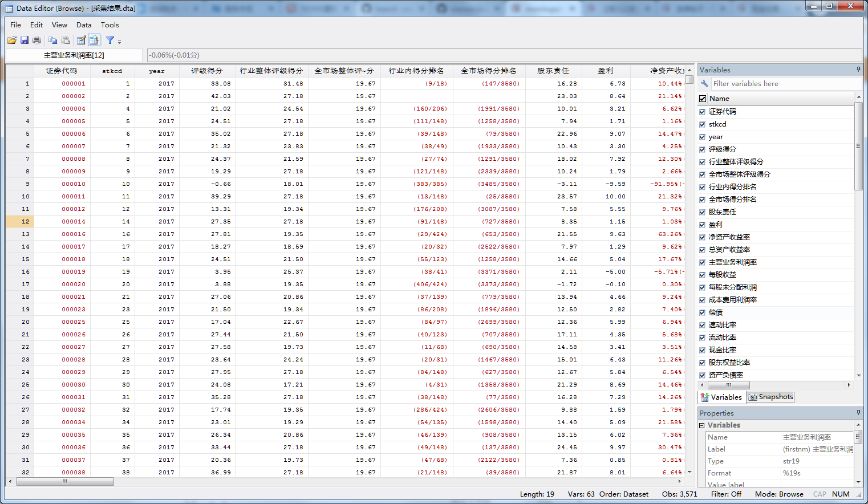
Task: Switch to the Snapshots tab
Action: pos(771,397)
